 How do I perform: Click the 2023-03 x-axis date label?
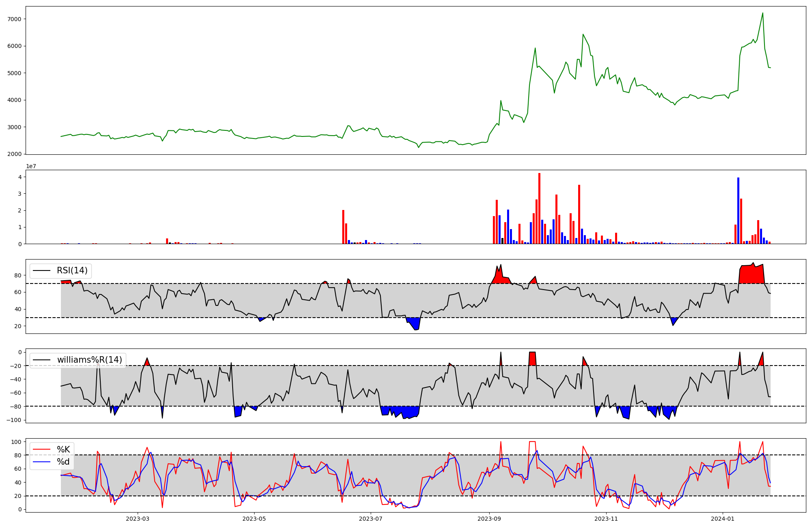pos(138,519)
